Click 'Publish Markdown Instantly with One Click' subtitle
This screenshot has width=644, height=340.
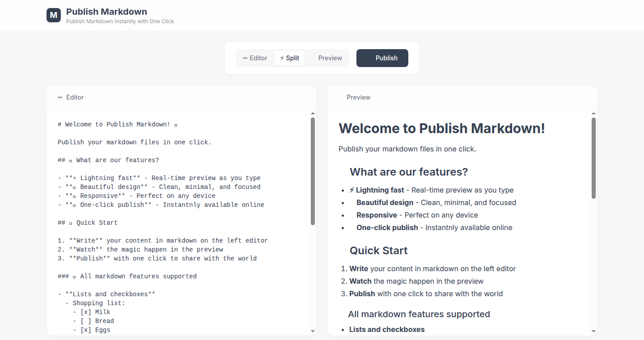pos(120,21)
